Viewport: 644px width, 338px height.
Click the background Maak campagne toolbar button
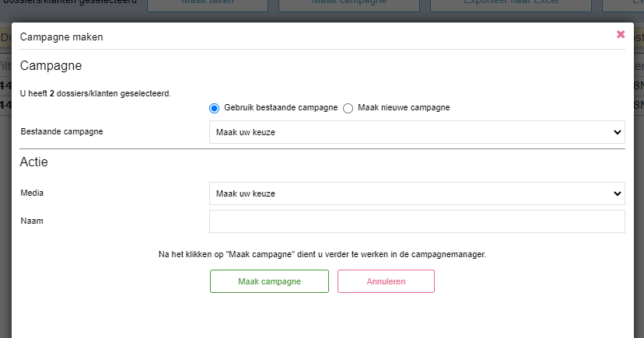(x=349, y=5)
